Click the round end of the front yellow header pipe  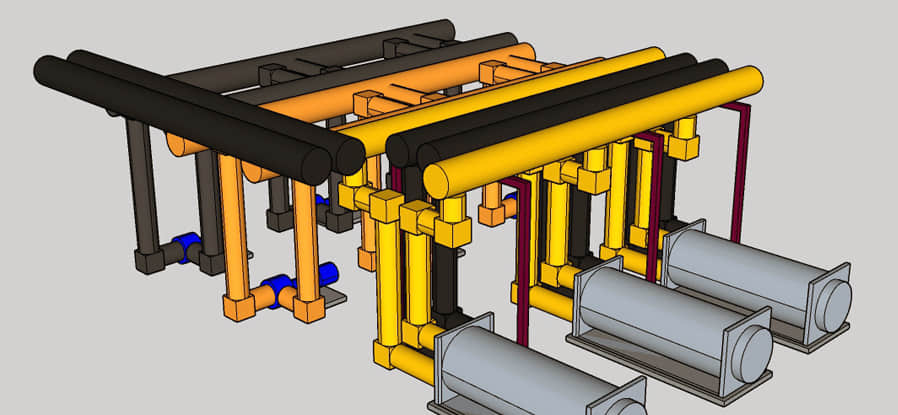pos(436,180)
